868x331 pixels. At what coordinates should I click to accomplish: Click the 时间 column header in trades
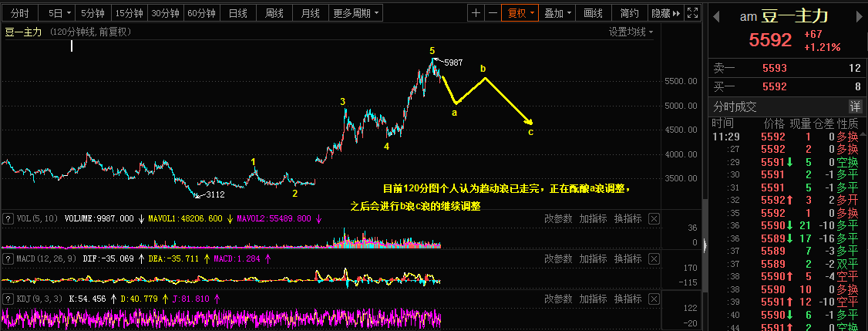[x=722, y=123]
